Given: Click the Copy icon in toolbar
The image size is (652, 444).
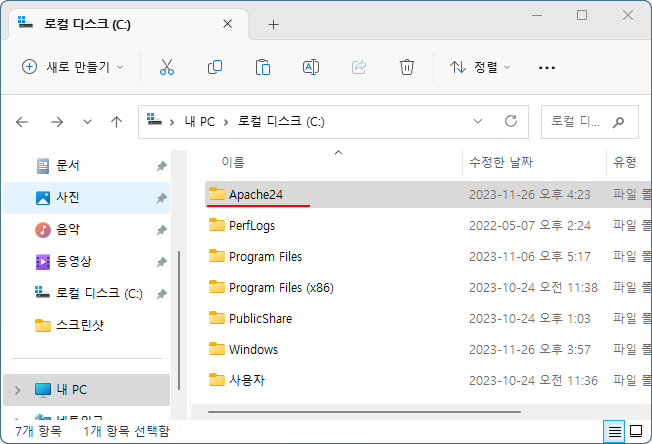Looking at the screenshot, I should point(215,67).
